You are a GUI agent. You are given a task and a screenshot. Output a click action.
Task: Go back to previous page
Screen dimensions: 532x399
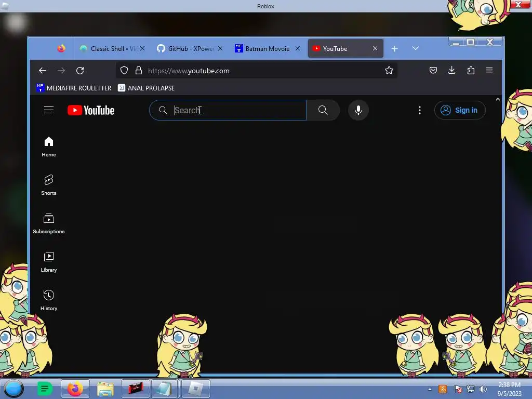[43, 71]
